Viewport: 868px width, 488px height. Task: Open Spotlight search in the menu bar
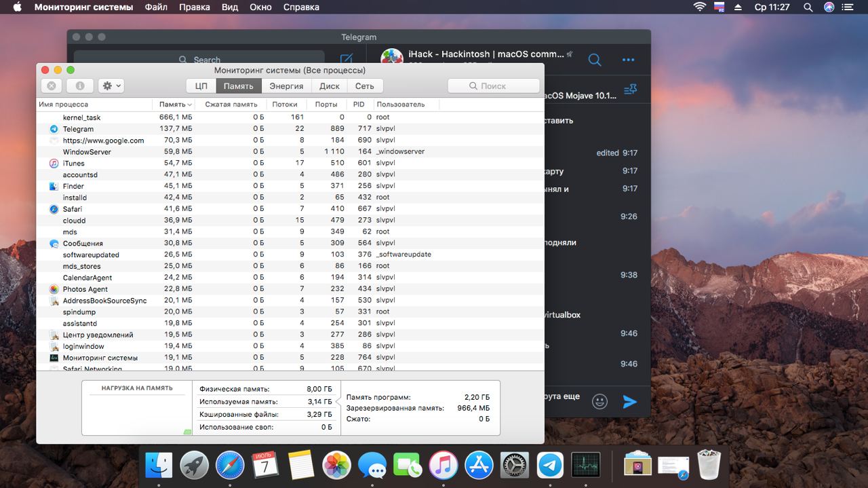[x=808, y=7]
